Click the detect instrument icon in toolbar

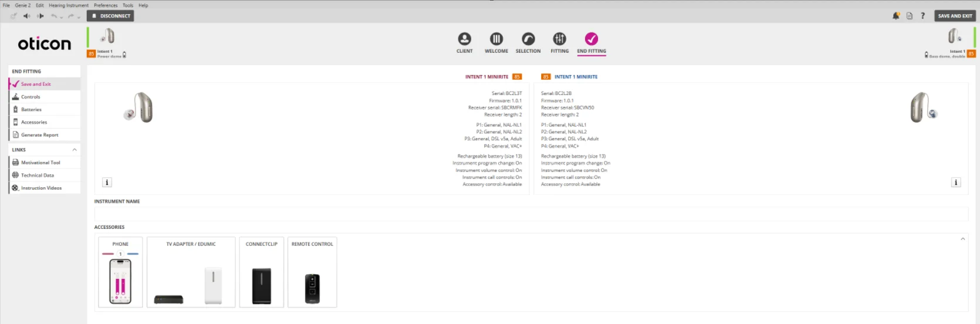point(13,16)
